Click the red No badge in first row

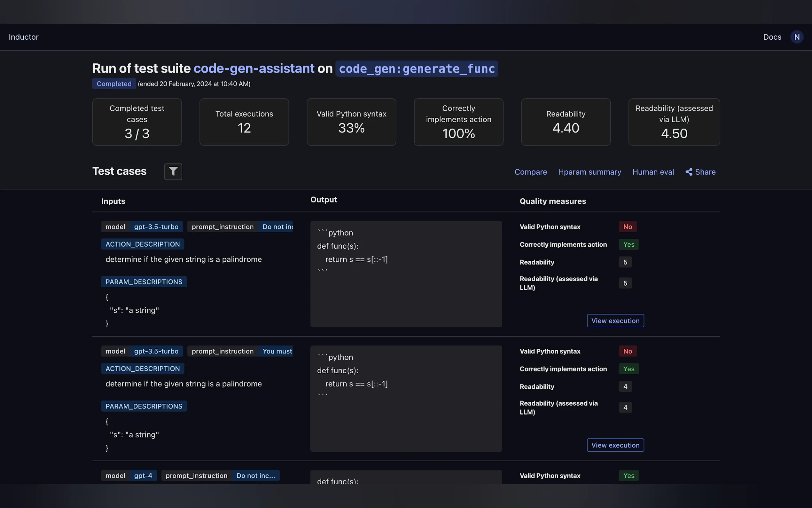point(627,227)
